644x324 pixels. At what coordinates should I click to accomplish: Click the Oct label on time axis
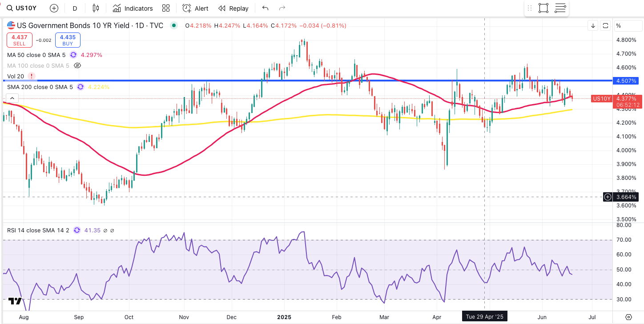129,317
